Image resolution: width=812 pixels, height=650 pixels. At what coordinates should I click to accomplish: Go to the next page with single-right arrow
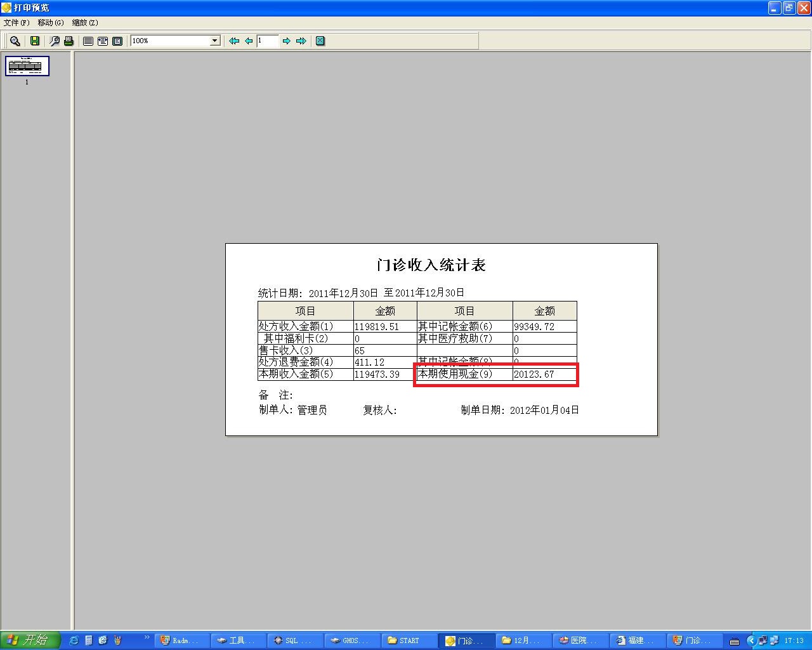click(287, 41)
